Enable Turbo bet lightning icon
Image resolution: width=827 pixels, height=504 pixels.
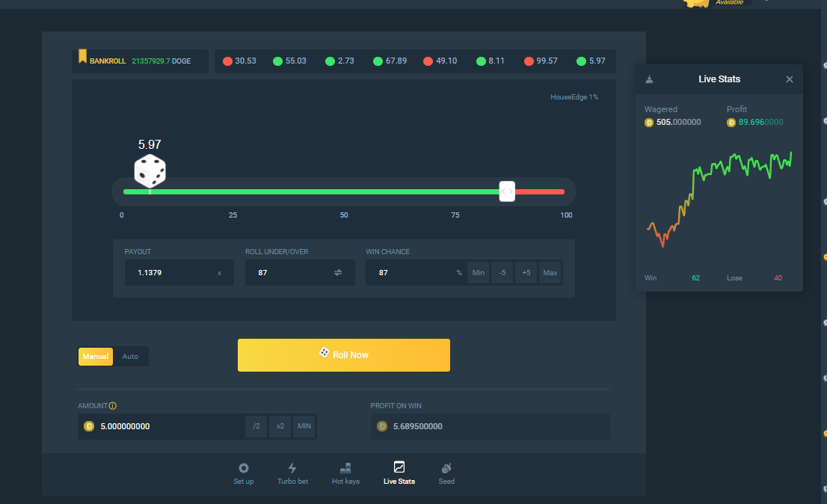[292, 468]
